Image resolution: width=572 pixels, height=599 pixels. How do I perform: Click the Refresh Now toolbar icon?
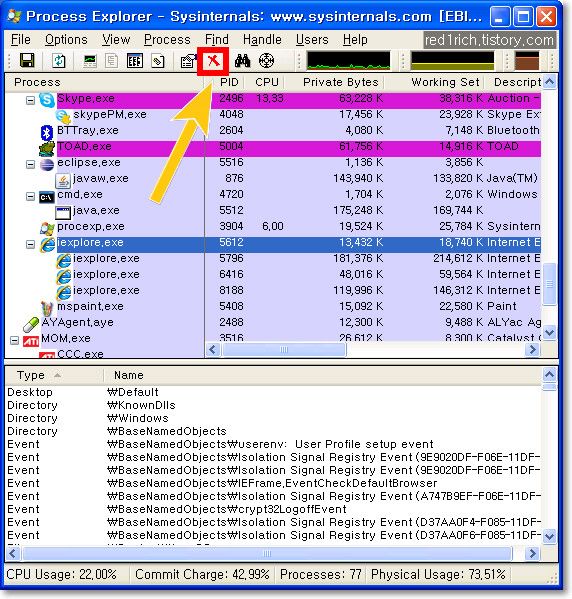tap(58, 60)
